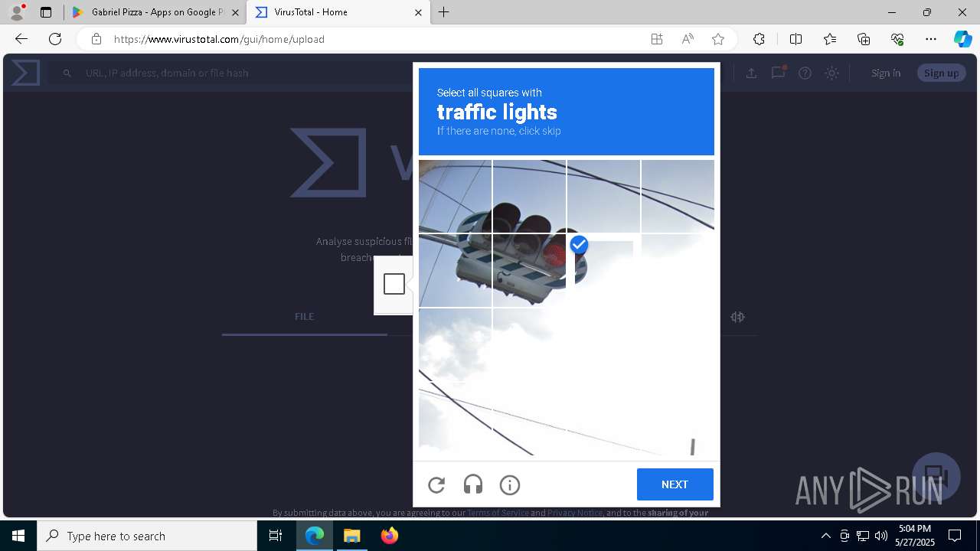Start Read aloud from address bar
980x551 pixels.
pyautogui.click(x=688, y=39)
